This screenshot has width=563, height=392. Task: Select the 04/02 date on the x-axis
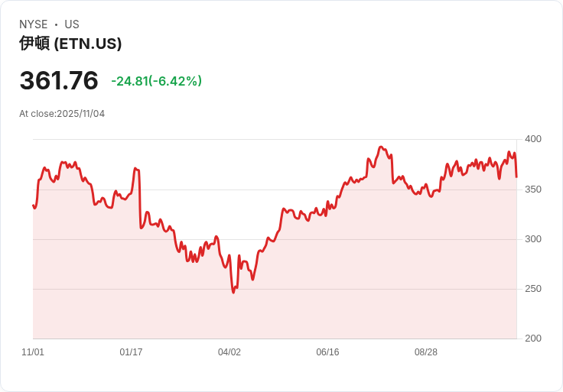(229, 352)
